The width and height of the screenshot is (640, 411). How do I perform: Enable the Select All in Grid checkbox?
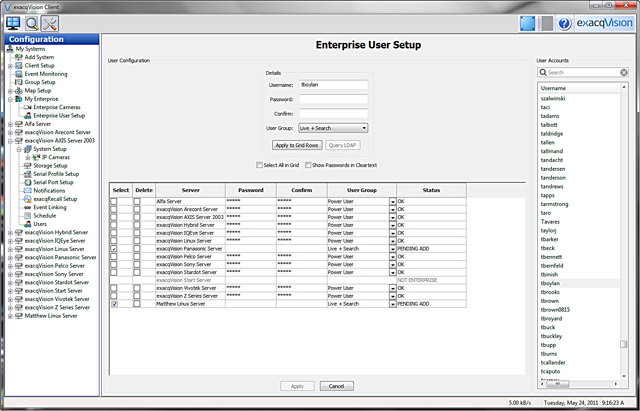(x=259, y=164)
